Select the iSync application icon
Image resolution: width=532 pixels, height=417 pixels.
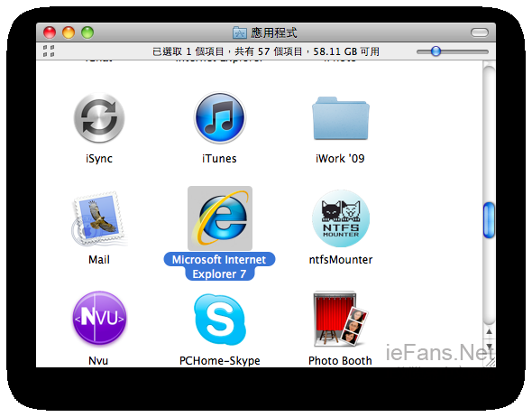pos(99,117)
